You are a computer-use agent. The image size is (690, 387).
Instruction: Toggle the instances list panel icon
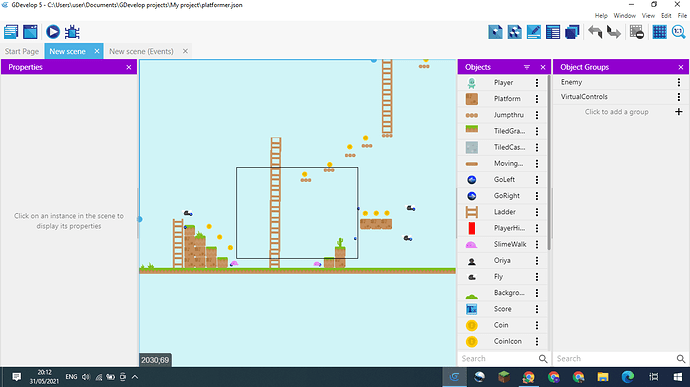[553, 32]
